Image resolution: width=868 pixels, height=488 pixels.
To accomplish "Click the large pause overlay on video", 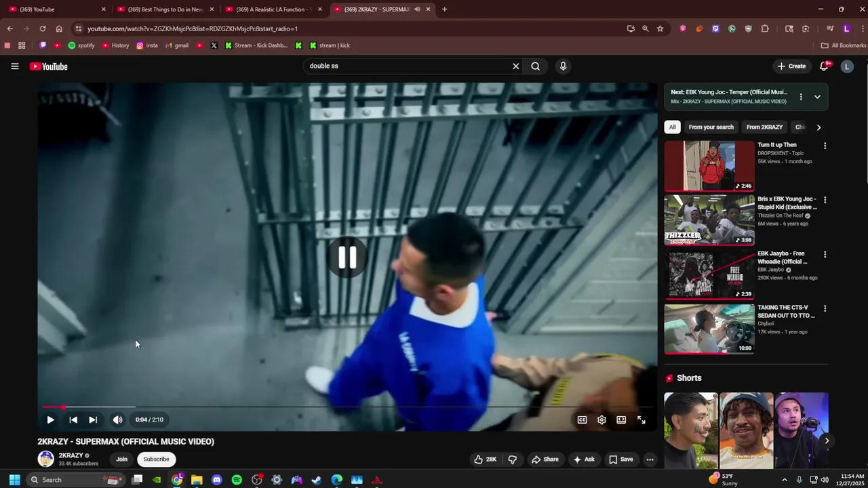I will [347, 257].
